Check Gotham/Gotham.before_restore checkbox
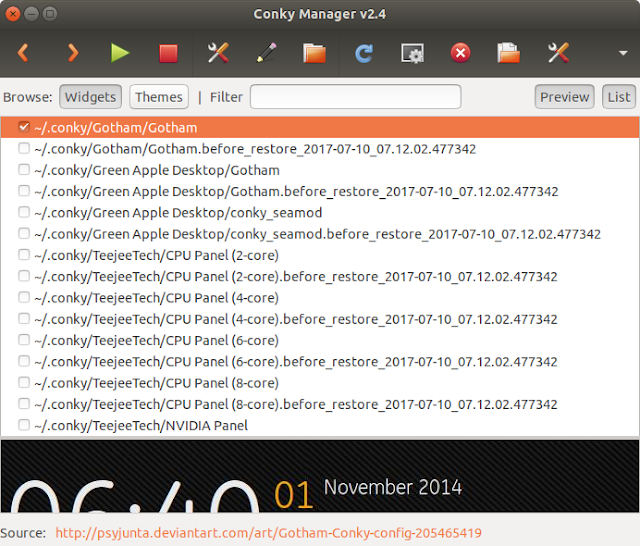 [24, 148]
